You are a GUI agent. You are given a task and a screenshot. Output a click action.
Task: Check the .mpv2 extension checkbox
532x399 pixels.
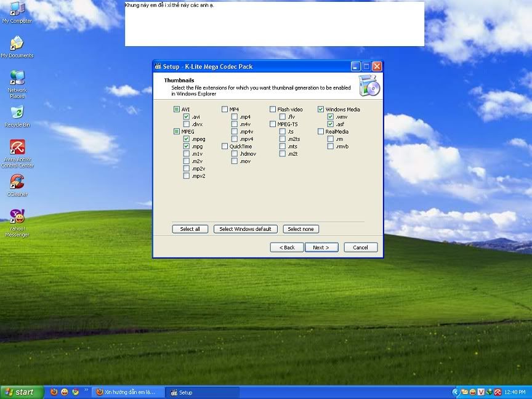[x=187, y=175]
